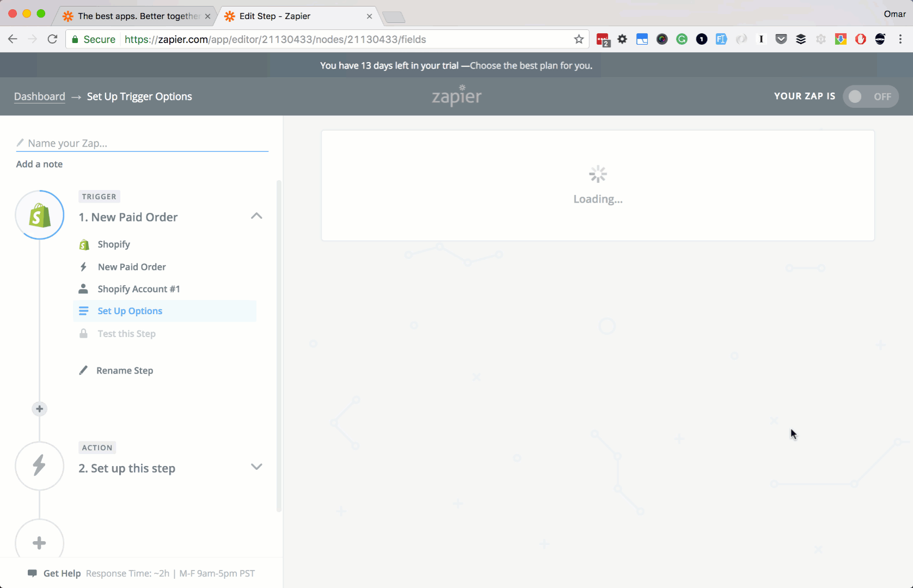Click the person icon beside Shopify Account #1
The width and height of the screenshot is (913, 588).
[x=83, y=289]
